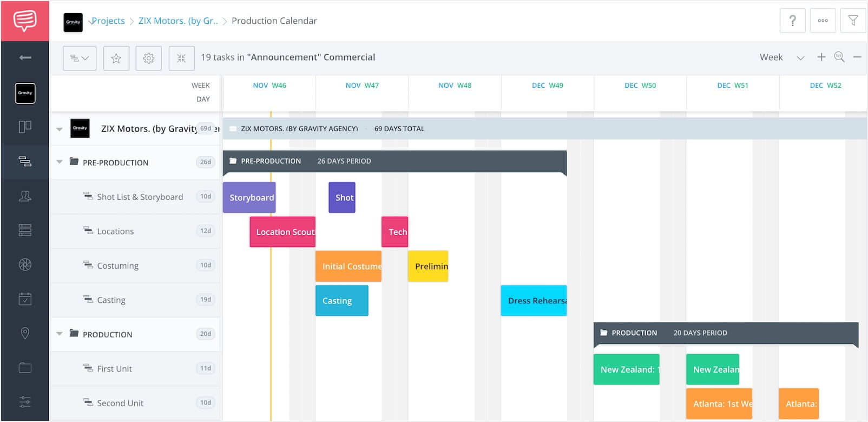The height and width of the screenshot is (422, 868).
Task: Select the DEC W51 week header
Action: (x=733, y=86)
